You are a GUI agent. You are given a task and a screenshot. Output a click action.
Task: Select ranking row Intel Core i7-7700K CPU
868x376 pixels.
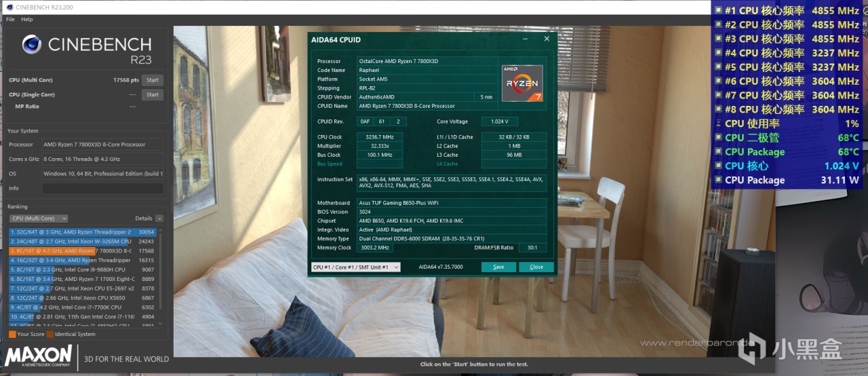pyautogui.click(x=83, y=307)
